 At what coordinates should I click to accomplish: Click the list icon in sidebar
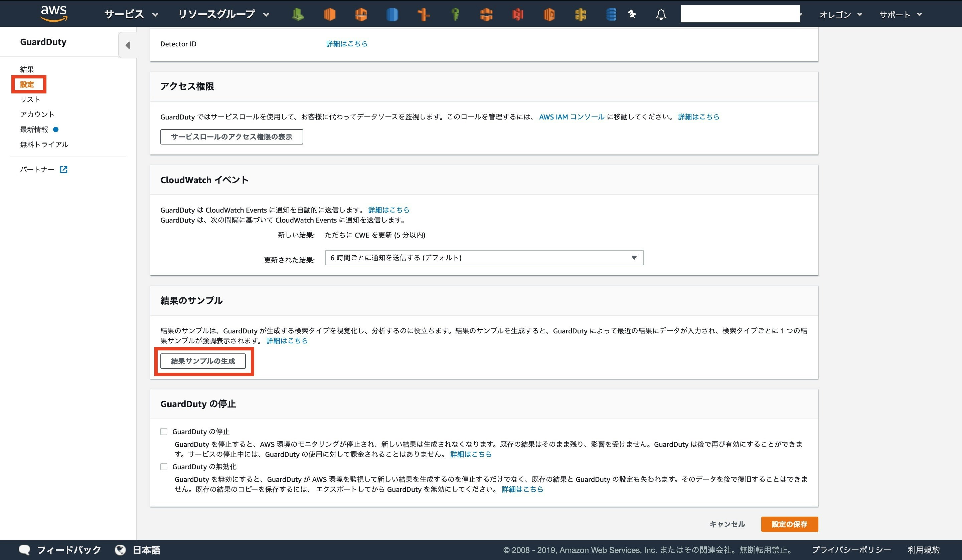click(30, 99)
